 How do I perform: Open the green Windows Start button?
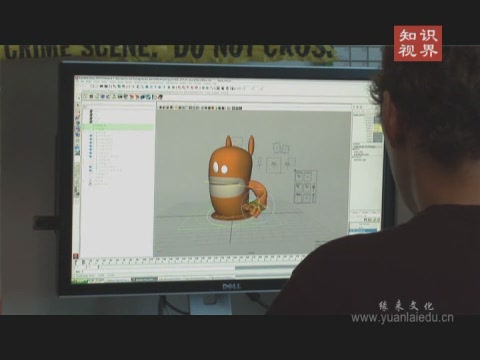click(80, 281)
